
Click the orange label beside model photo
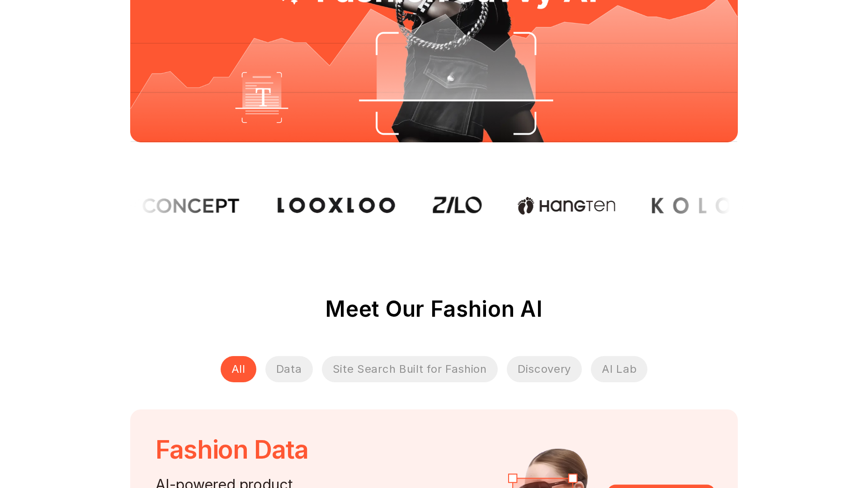point(661,486)
